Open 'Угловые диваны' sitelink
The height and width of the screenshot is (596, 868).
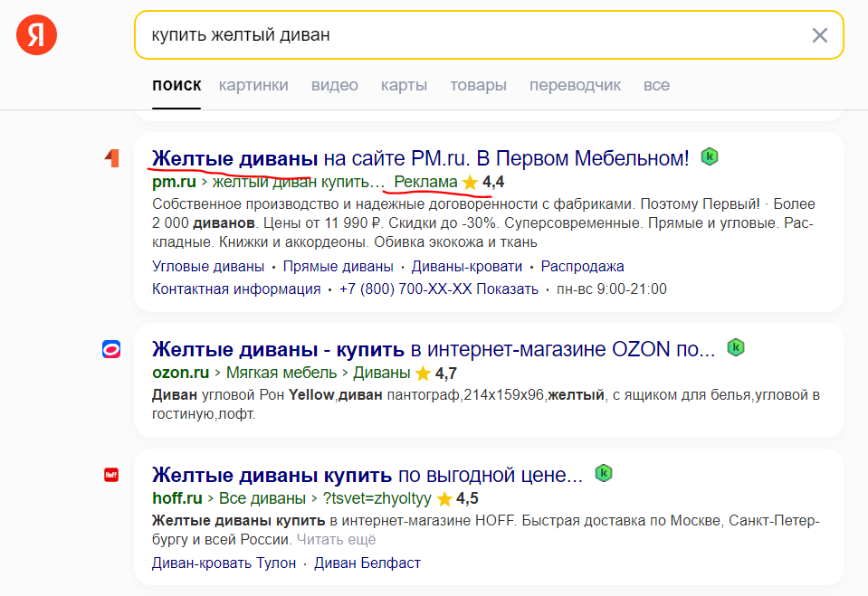click(208, 266)
